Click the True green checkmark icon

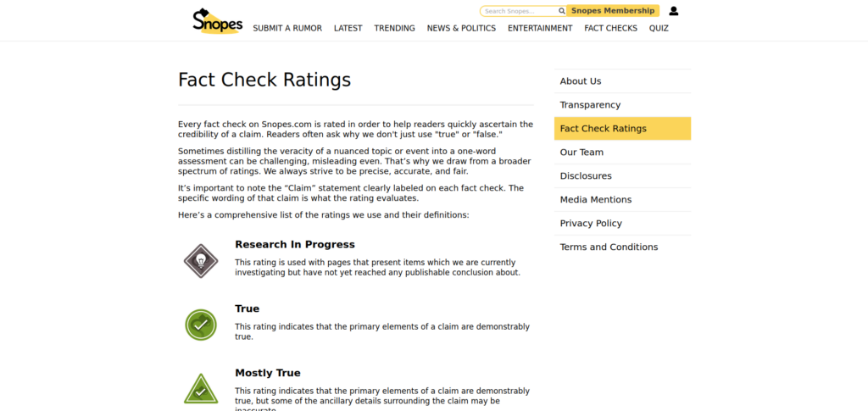pos(201,325)
